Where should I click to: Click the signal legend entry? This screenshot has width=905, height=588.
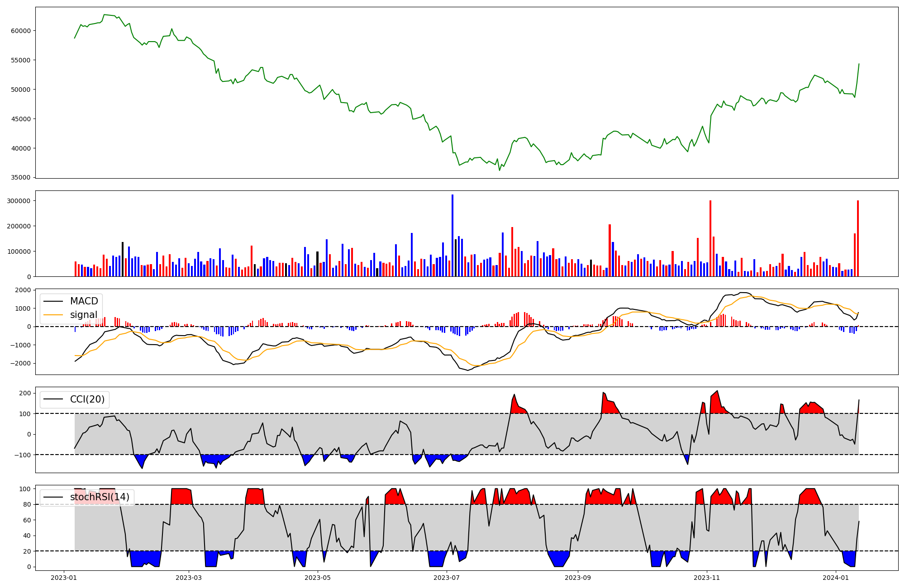(x=83, y=315)
